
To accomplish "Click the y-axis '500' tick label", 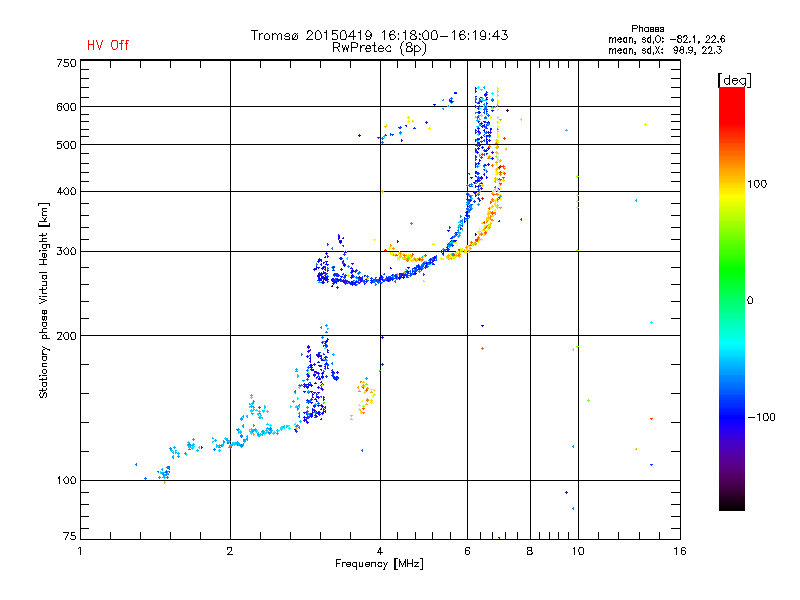I will (x=66, y=145).
